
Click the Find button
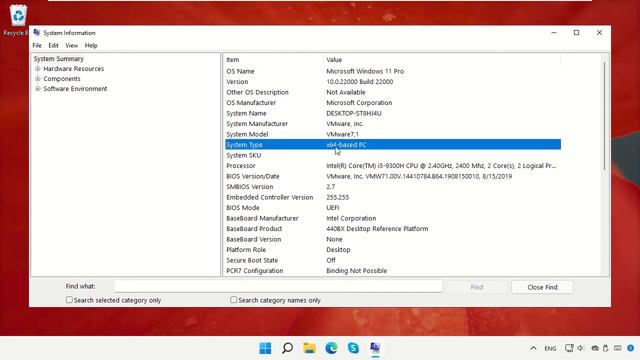click(x=476, y=287)
